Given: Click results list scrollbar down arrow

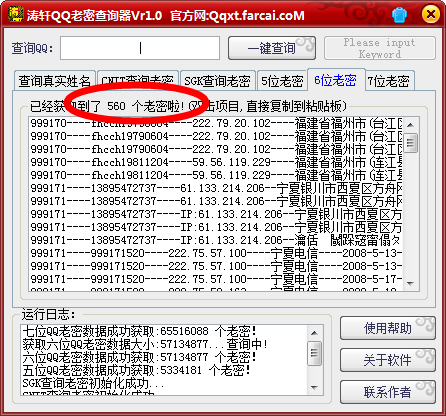Looking at the screenshot, I should (x=411, y=284).
